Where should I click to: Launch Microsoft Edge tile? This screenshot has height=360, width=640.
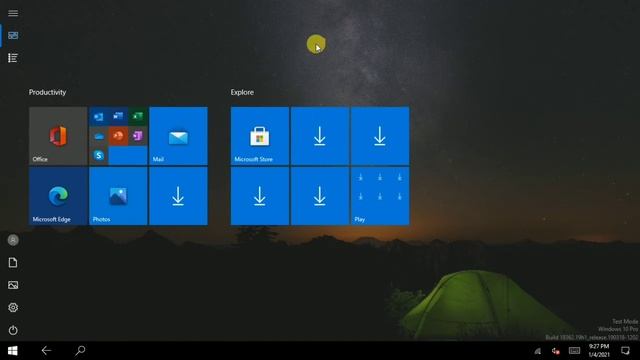(58, 196)
